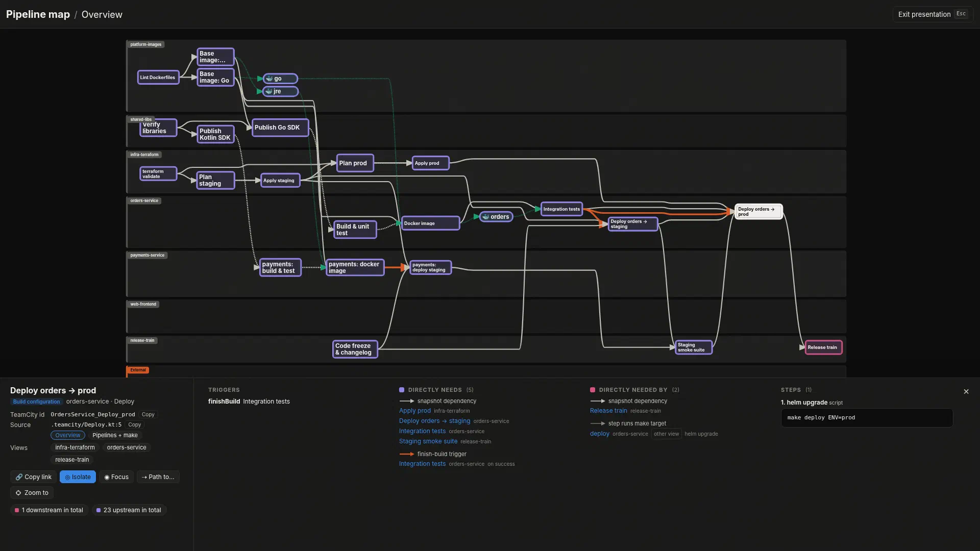Select the Lint Dockerfiles node
Screen dimensions: 980x551
(x=158, y=78)
